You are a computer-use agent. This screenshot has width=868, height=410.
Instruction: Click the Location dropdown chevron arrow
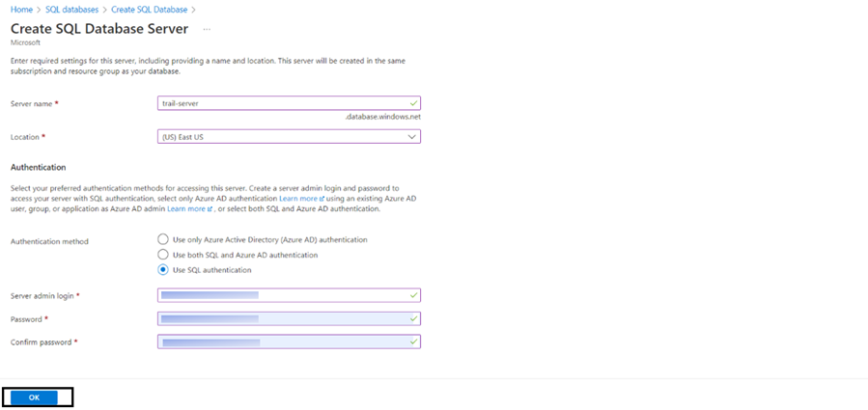pyautogui.click(x=413, y=137)
